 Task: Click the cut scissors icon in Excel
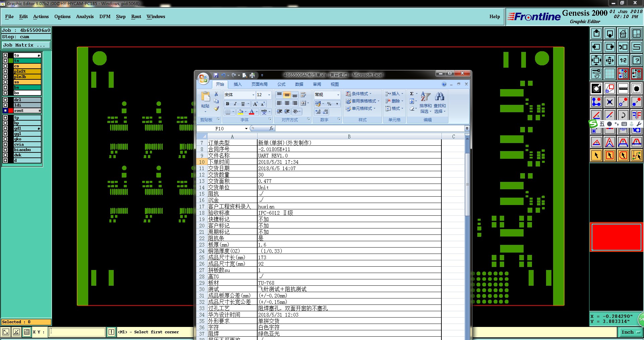[x=216, y=94]
